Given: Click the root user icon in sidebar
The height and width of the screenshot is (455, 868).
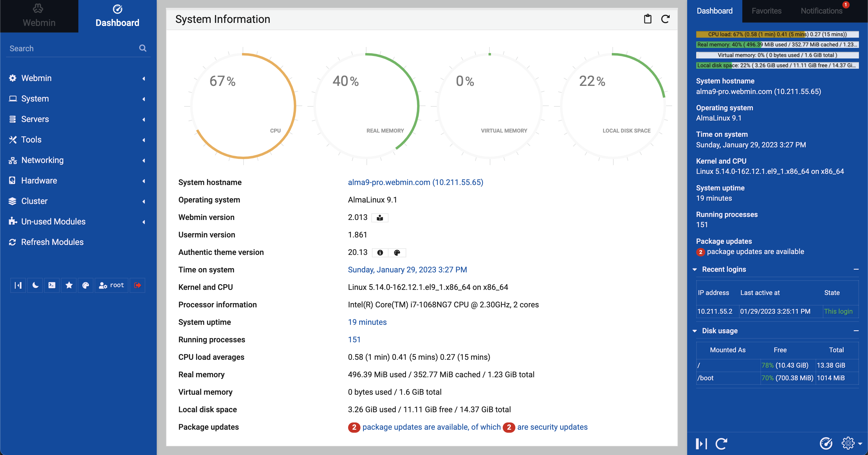Looking at the screenshot, I should (111, 285).
